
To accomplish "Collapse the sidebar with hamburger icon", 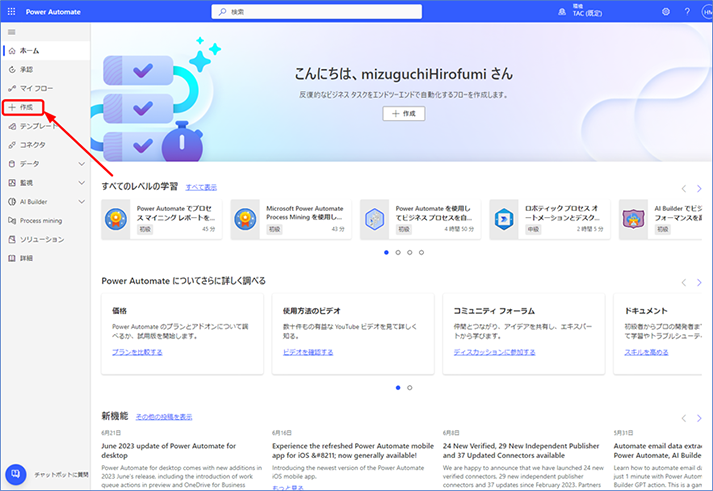I will tap(12, 32).
